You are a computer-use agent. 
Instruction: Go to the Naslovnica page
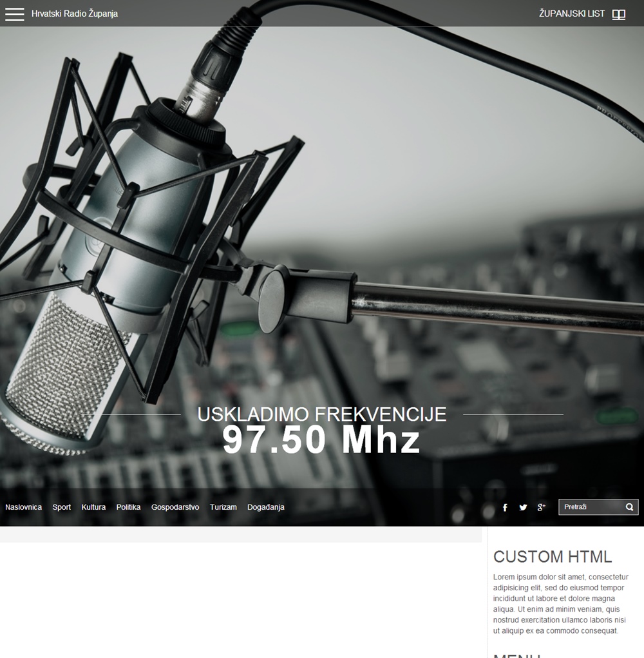point(24,507)
